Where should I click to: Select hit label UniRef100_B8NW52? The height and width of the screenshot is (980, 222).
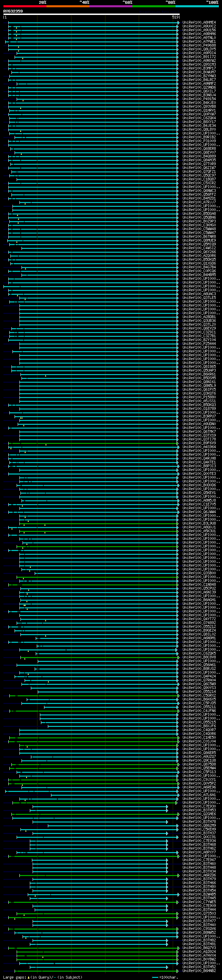[199, 932]
